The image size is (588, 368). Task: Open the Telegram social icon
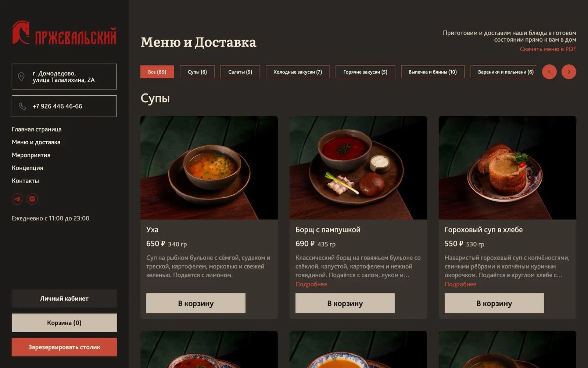tap(17, 199)
